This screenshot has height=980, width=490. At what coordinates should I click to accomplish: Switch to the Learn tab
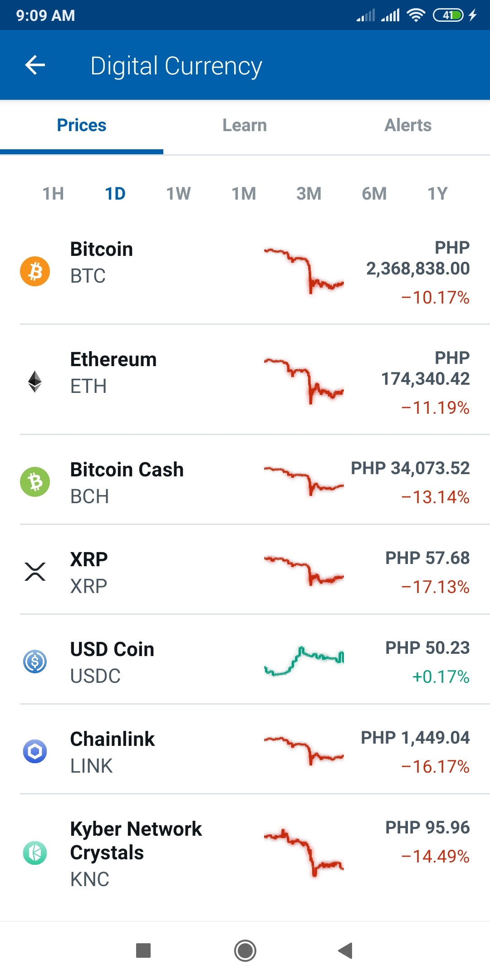(x=245, y=125)
